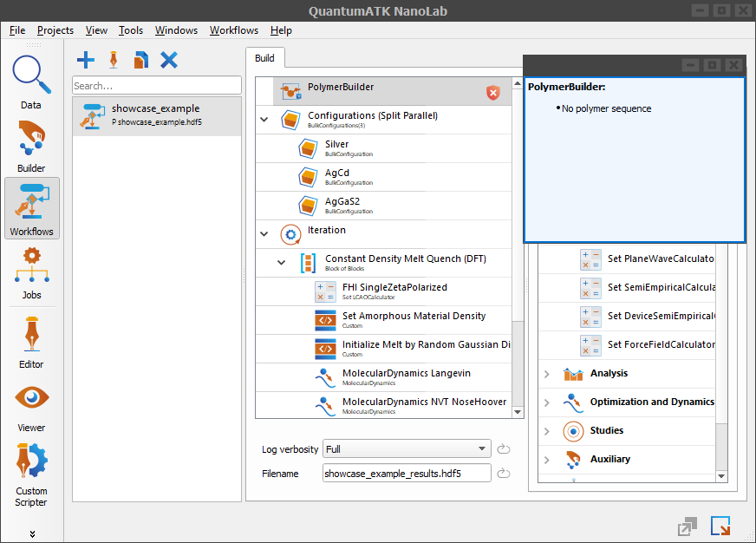
Task: Expand the Studies category
Action: pyautogui.click(x=547, y=431)
